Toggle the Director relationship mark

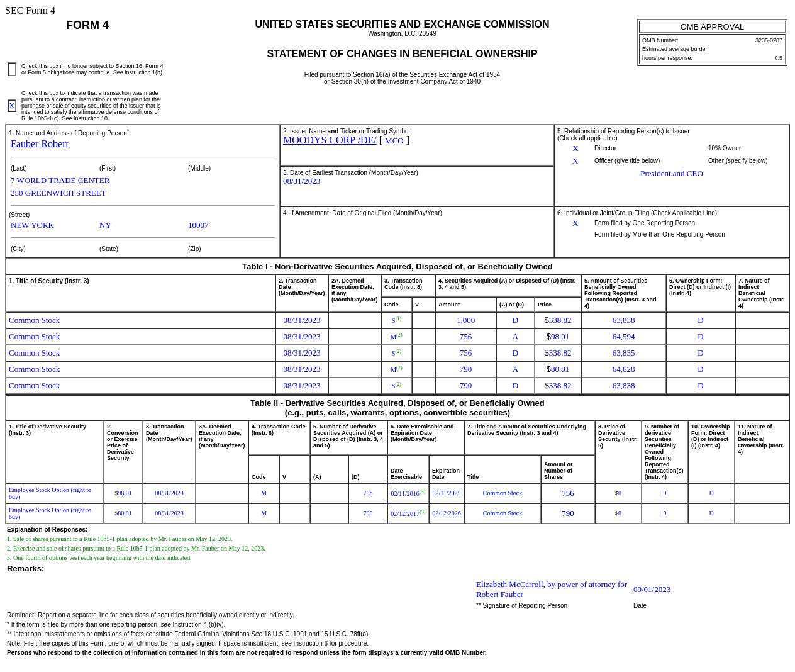click(575, 148)
